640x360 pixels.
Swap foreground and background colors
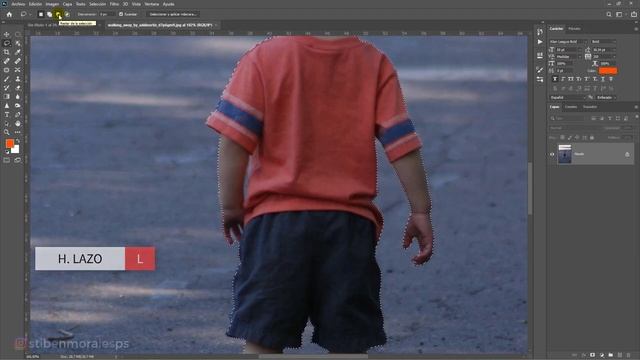(18, 141)
